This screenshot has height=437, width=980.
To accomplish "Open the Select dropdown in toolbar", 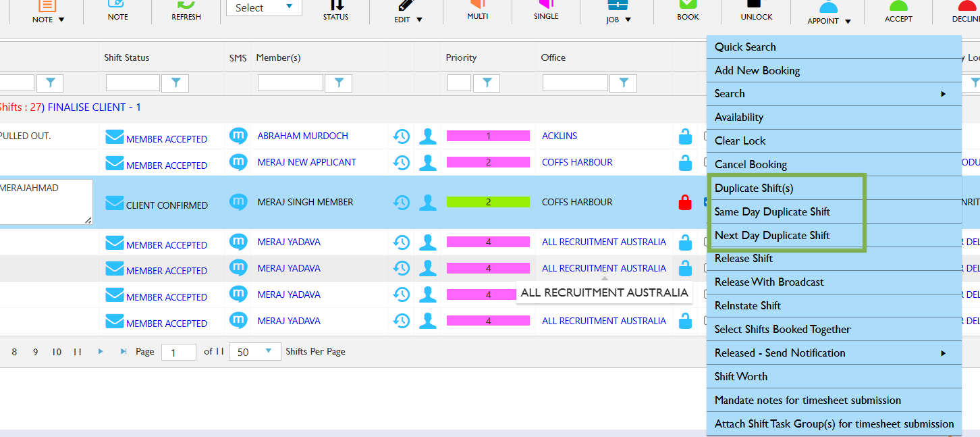I will [264, 8].
